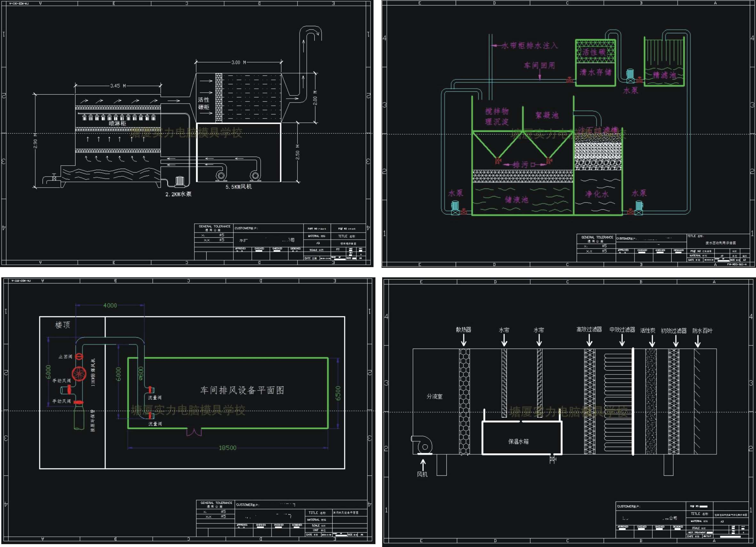Screen dimensions: 756x547
Task: Click the 水帘柜排水注入 annotation
Action: pos(529,46)
